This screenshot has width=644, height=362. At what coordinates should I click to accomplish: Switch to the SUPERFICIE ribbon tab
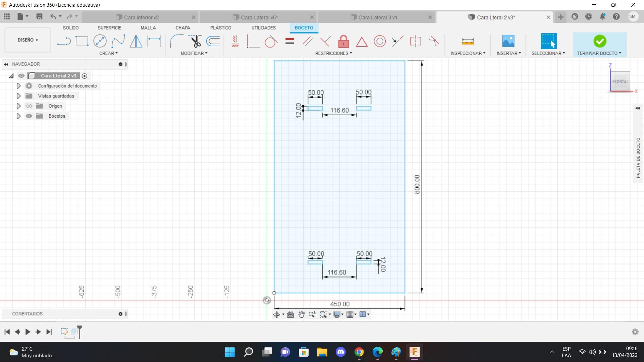click(109, 28)
